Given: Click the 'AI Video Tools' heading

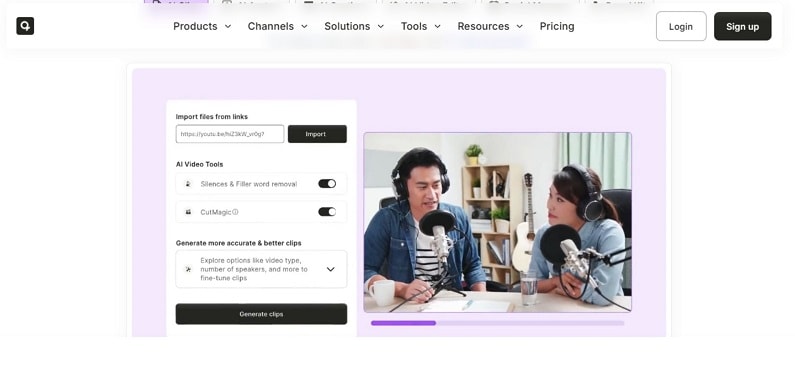Looking at the screenshot, I should (x=199, y=164).
